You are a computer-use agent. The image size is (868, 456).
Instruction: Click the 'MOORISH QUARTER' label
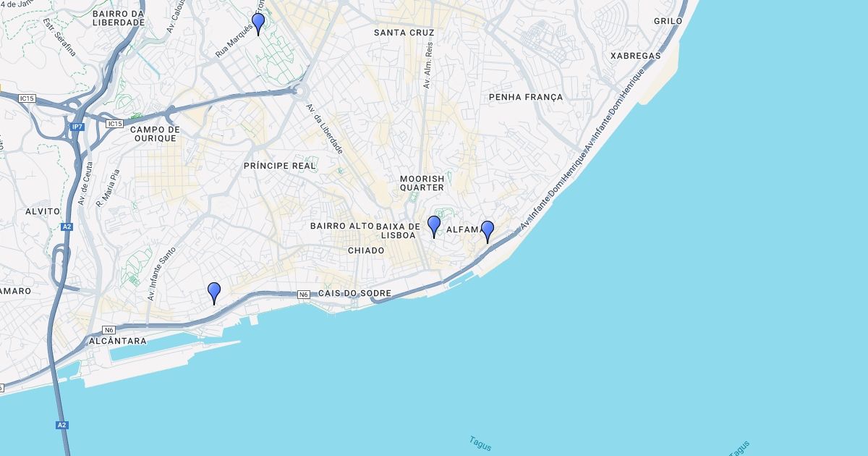coord(422,183)
